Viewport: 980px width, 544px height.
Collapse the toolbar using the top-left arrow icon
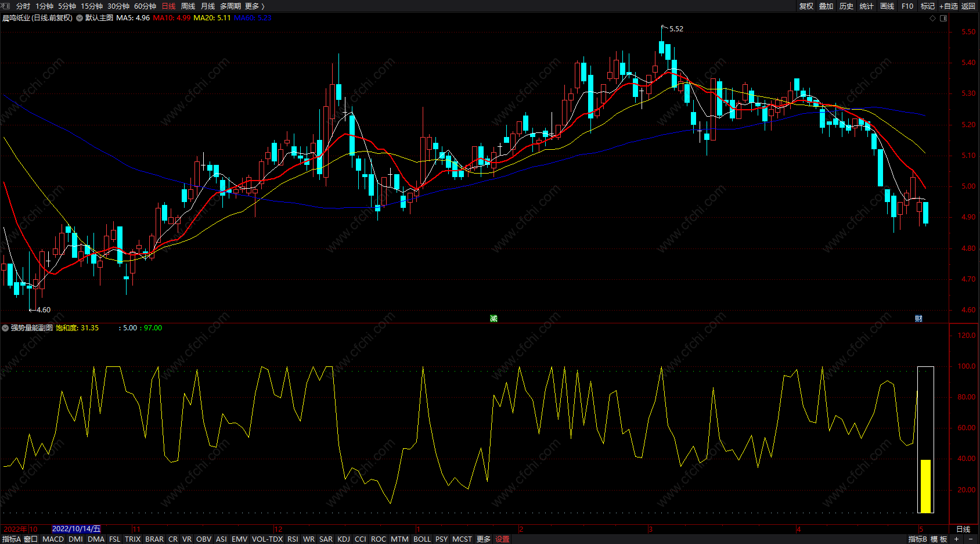(x=5, y=6)
